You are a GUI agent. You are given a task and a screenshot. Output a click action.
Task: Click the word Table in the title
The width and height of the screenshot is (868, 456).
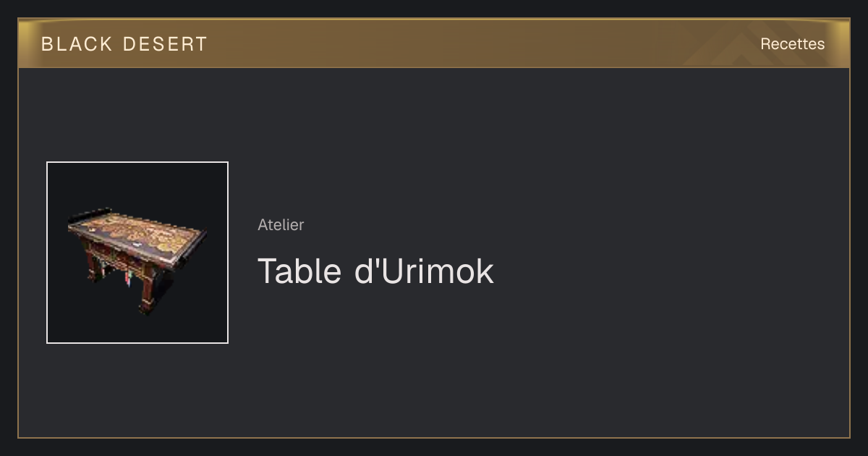(299, 271)
